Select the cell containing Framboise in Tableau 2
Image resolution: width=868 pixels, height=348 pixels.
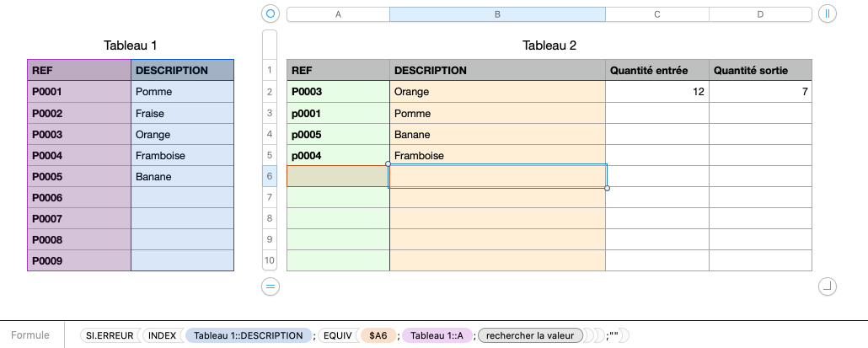coord(497,155)
